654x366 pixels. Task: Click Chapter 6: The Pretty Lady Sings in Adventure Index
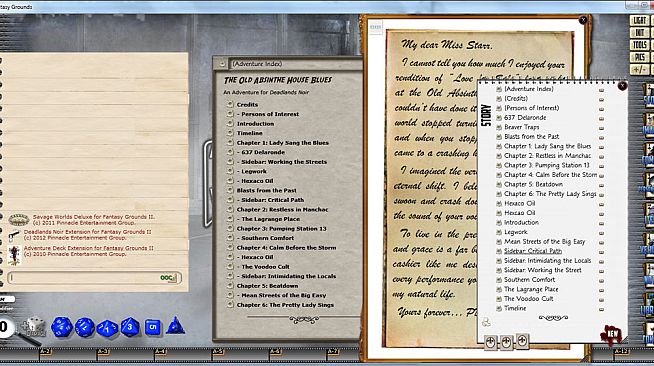click(285, 305)
